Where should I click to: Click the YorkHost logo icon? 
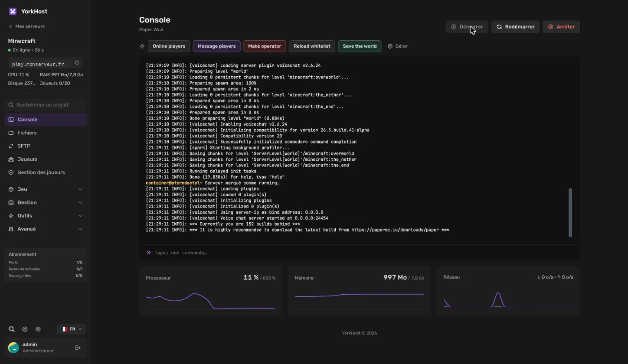tap(13, 11)
